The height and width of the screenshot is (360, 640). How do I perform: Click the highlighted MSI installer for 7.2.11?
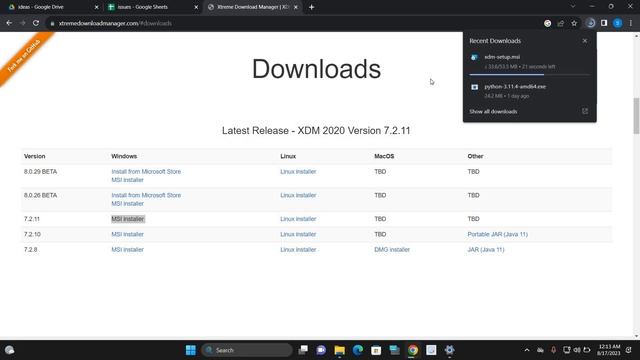(x=128, y=219)
